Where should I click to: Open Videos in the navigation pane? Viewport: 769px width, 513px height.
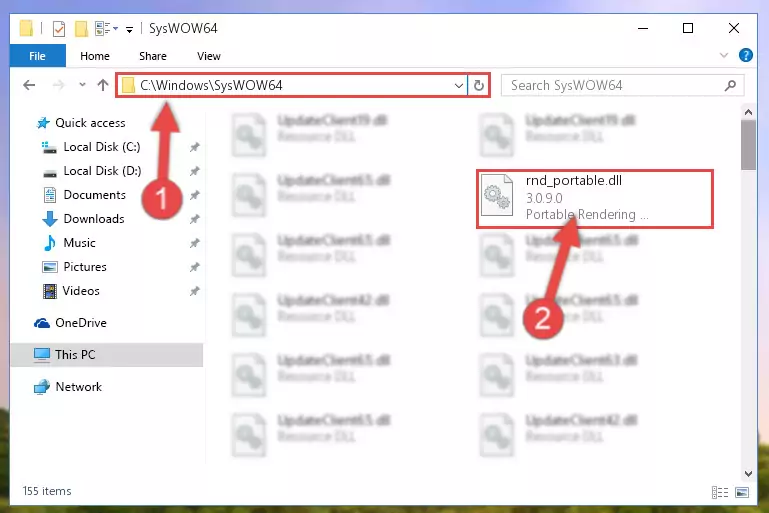point(81,291)
